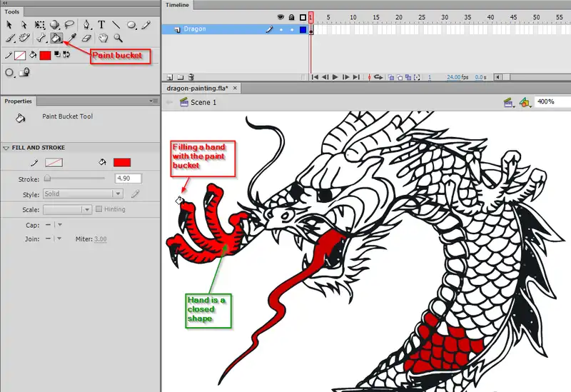Open the stroke Style dropdown
This screenshot has height=392, width=571.
coord(83,194)
